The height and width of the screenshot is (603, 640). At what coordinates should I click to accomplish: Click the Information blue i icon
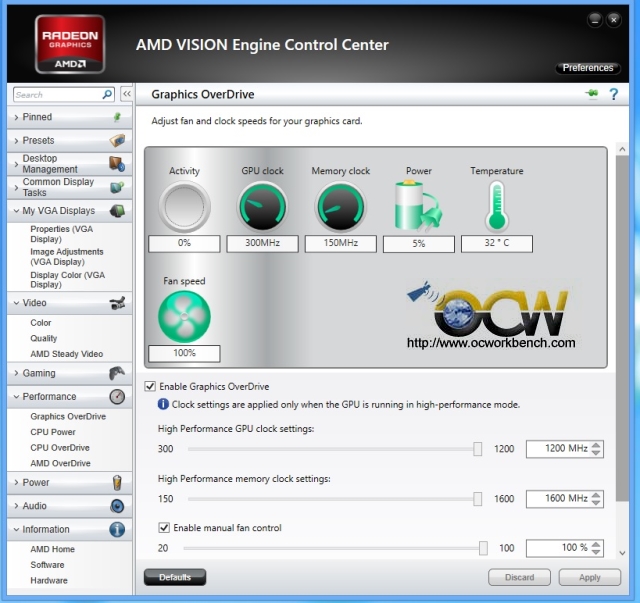(117, 530)
